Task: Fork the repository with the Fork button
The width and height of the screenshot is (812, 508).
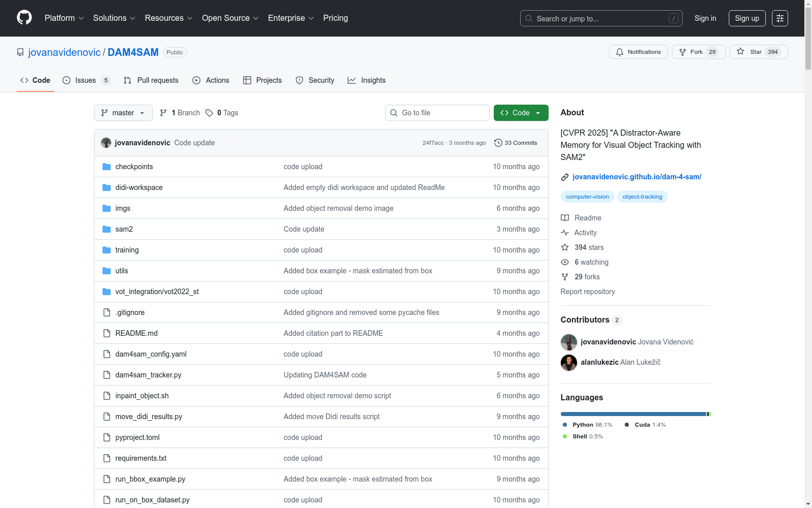Action: click(x=699, y=52)
